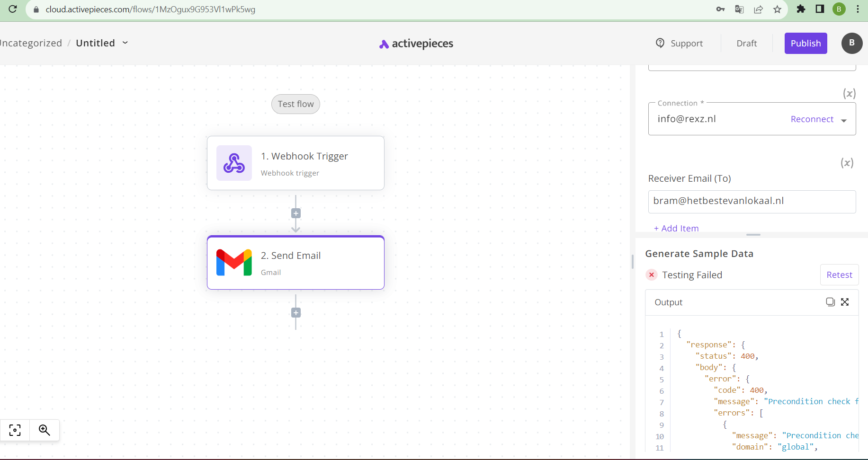The image size is (868, 460).
Task: Click the share page icon
Action: click(758, 9)
